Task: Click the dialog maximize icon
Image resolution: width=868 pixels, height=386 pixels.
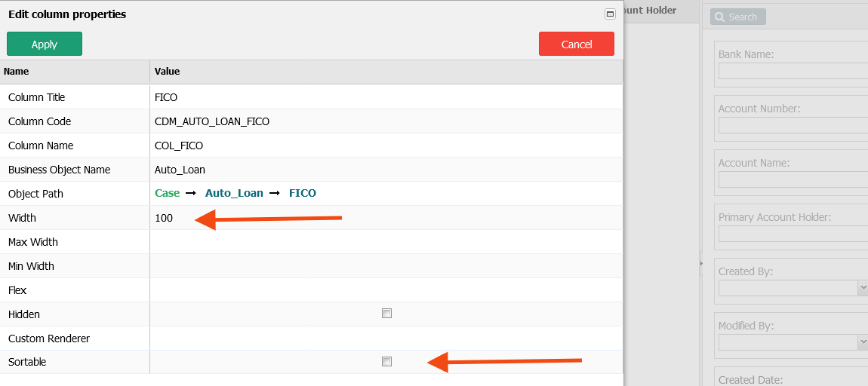Action: [x=610, y=14]
